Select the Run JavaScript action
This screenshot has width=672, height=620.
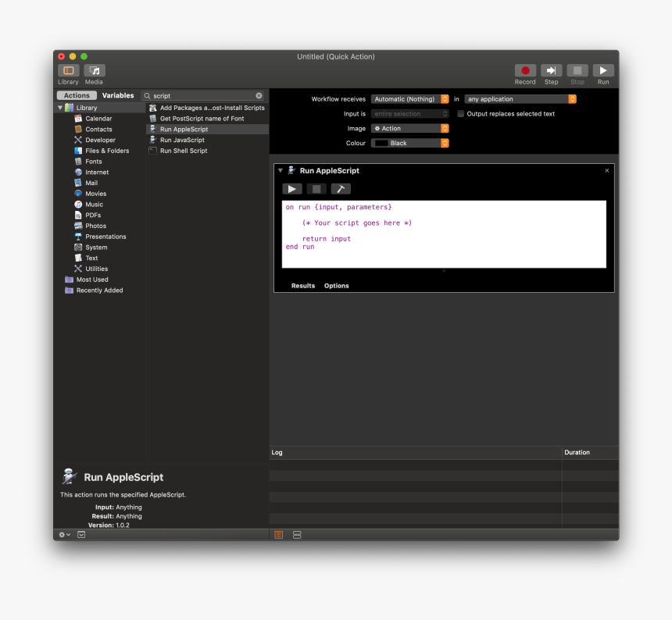click(x=207, y=140)
